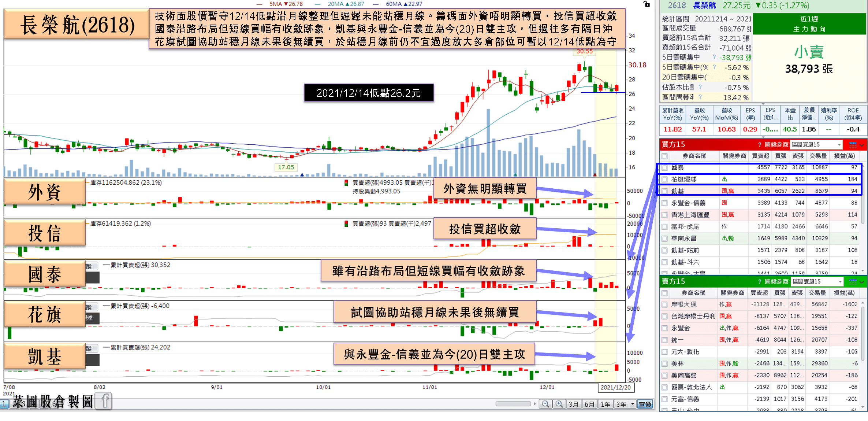
Task: Select the 元大-敦化 seller row
Action: coord(760,352)
